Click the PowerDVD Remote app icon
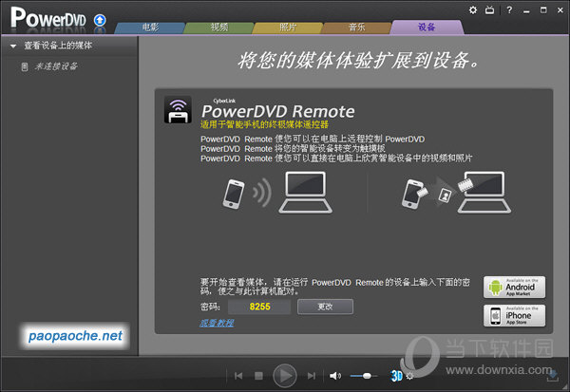 178,110
